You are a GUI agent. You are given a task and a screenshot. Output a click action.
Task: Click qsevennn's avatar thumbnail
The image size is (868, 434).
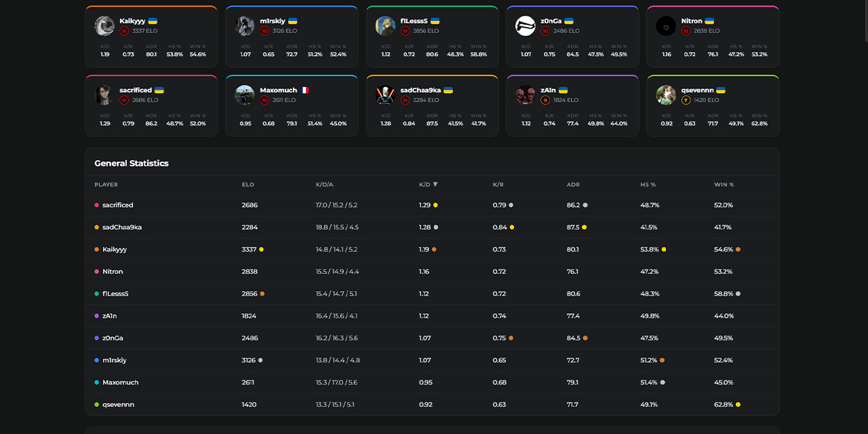click(x=665, y=95)
